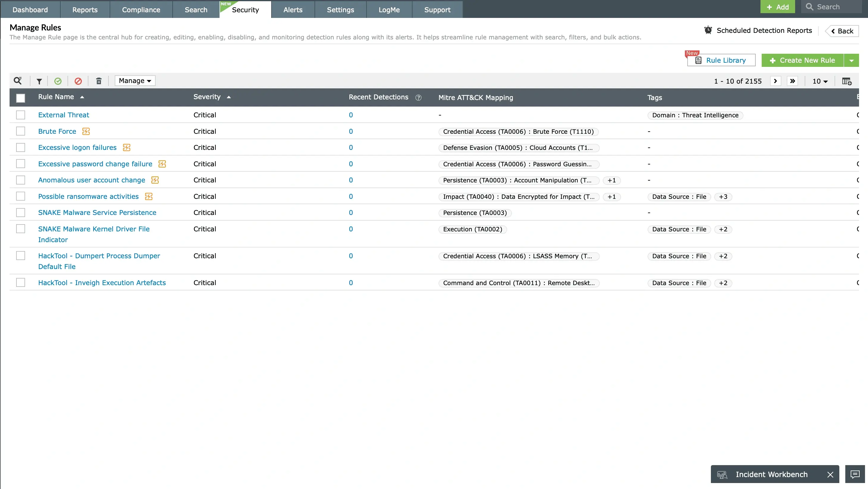
Task: Jump to last page of rules
Action: point(792,81)
